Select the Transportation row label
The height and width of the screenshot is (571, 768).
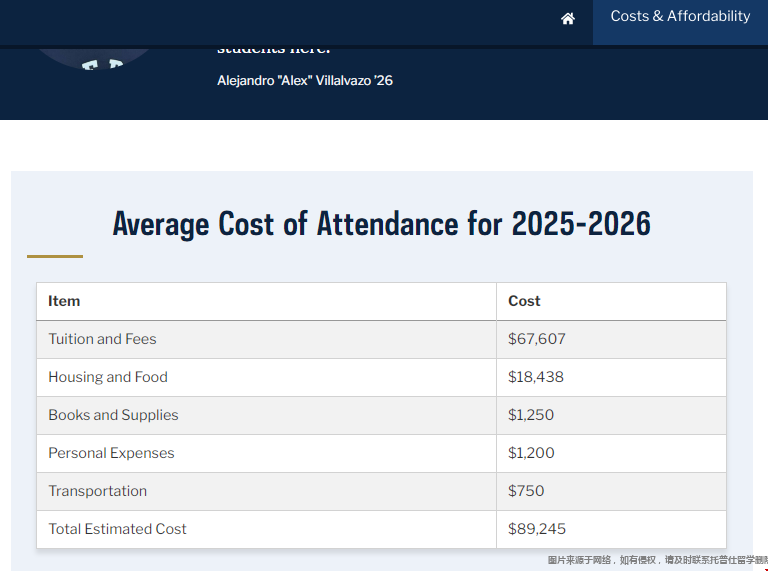point(97,491)
